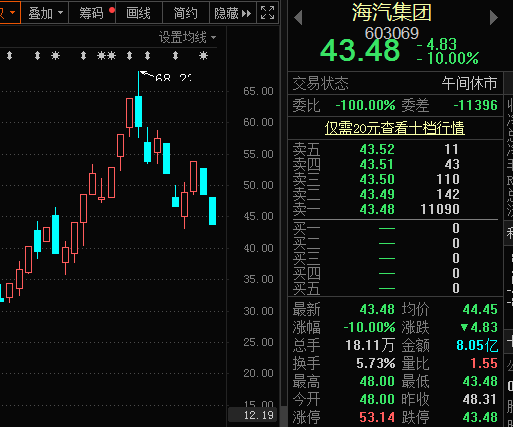Click the large price 43.48 header
Image resolution: width=513 pixels, height=427 pixels.
coord(360,51)
